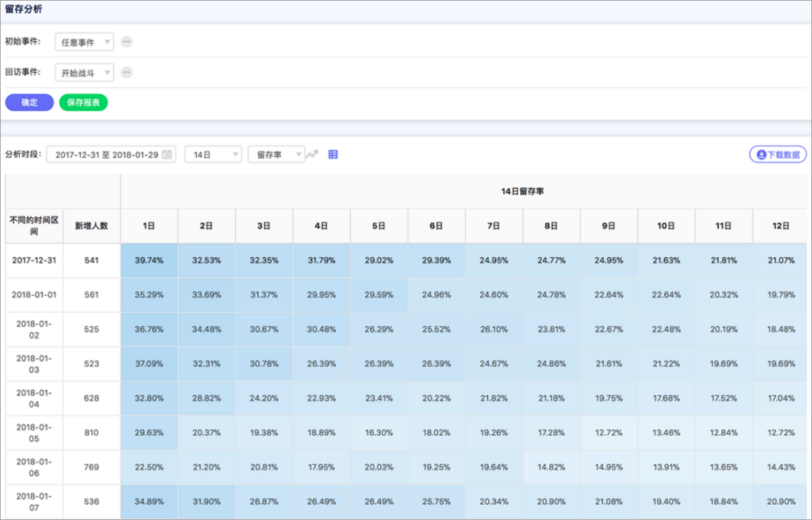Click the 11日 column header
812x520 pixels.
coord(724,226)
